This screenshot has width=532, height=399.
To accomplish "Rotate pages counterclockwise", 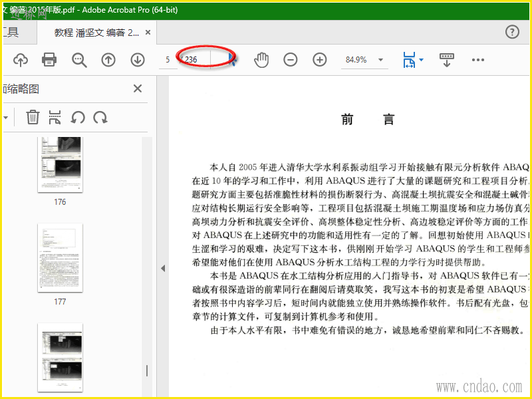I will pos(78,118).
